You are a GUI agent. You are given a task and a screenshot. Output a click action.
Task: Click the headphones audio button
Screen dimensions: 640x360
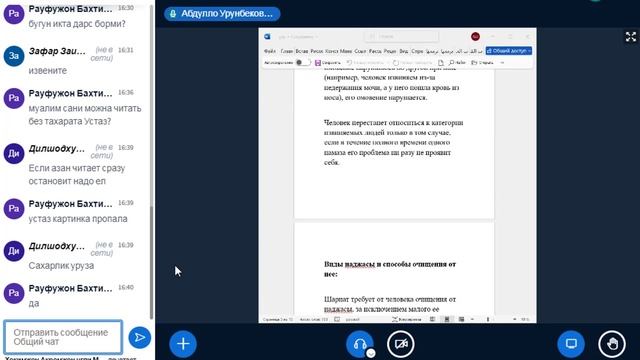click(x=360, y=344)
